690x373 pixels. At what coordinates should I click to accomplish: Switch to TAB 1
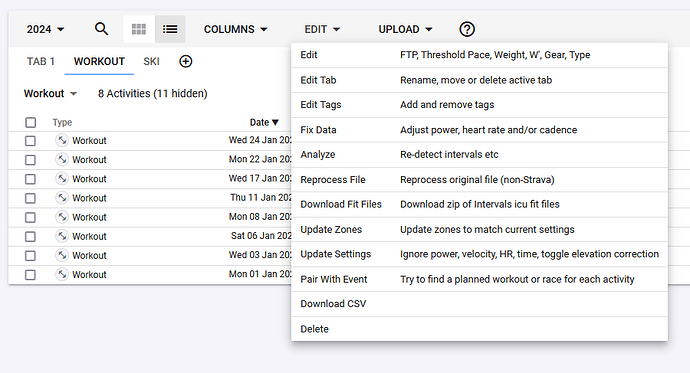pos(40,61)
